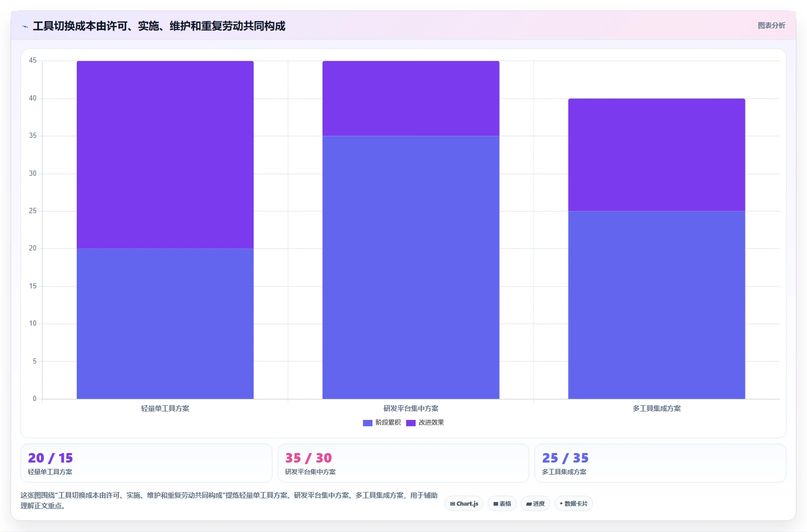Click the 进度 tag
The height and width of the screenshot is (532, 807).
536,504
